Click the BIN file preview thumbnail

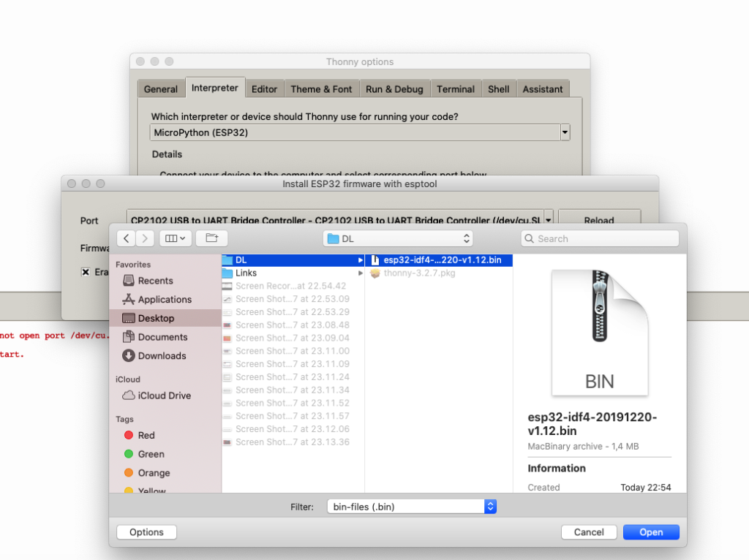coord(600,333)
